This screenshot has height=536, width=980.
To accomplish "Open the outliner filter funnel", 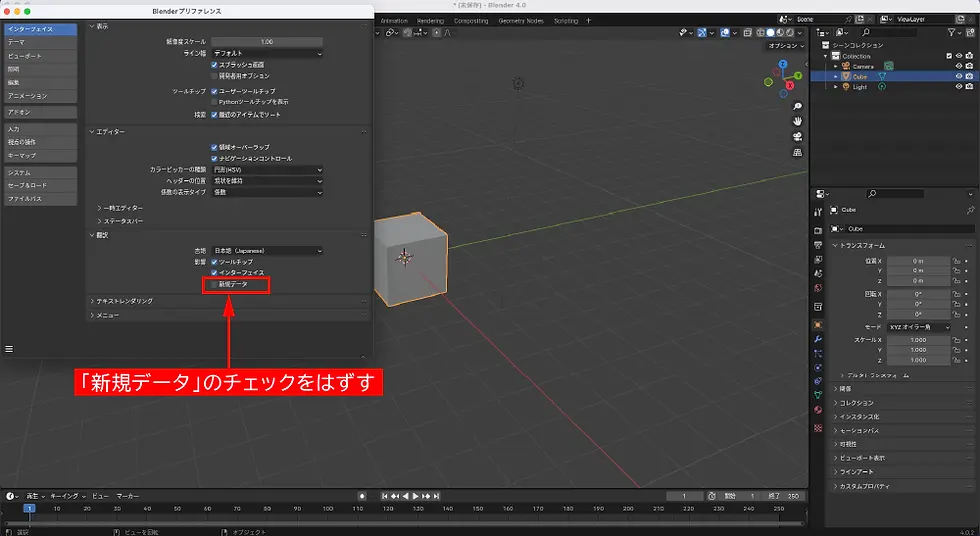I will (x=951, y=32).
